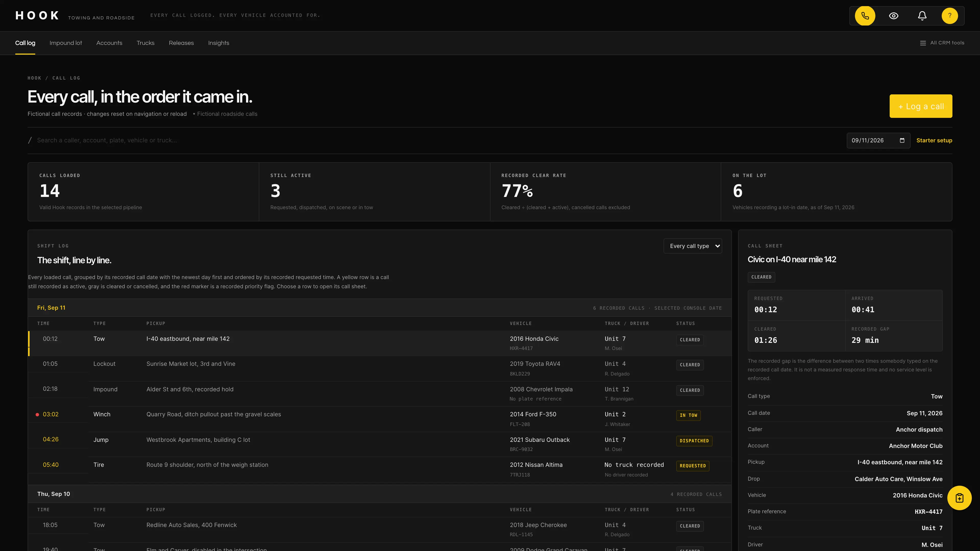This screenshot has width=980, height=551.
Task: Click the HXR-4417 plate reference value
Action: 928,512
